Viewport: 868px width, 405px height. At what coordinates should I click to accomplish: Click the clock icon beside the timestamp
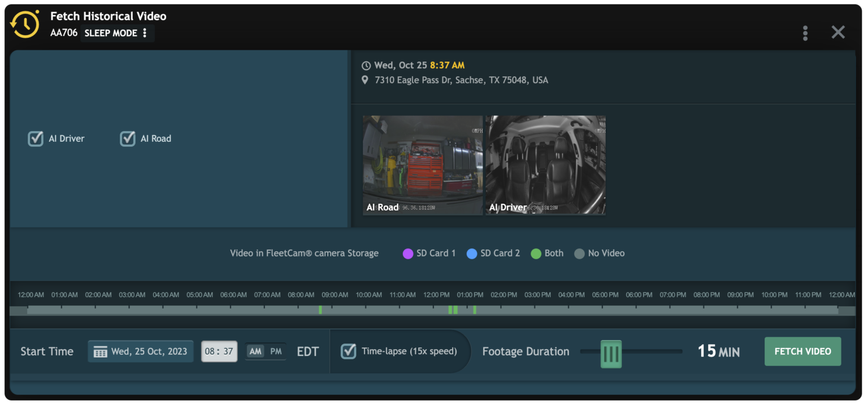point(366,65)
